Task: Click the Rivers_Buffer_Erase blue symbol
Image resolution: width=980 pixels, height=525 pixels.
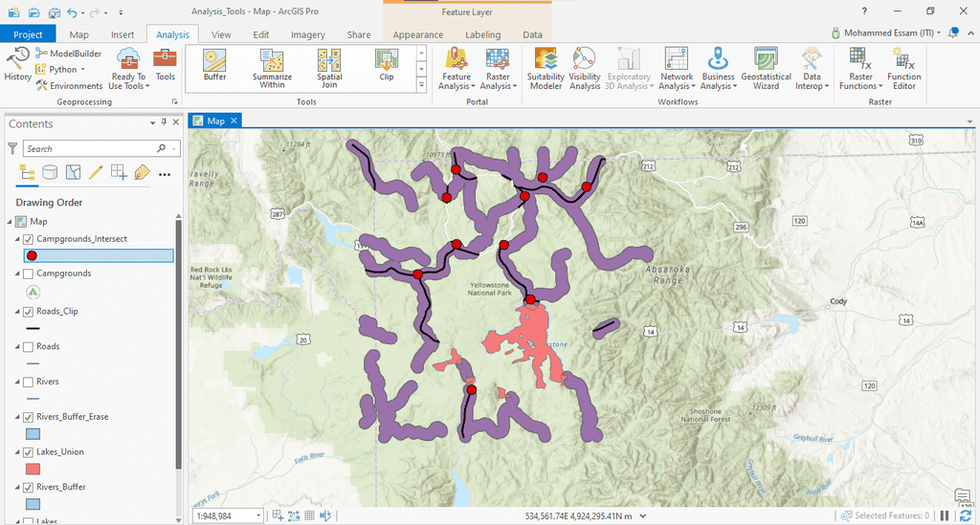Action: [x=33, y=434]
